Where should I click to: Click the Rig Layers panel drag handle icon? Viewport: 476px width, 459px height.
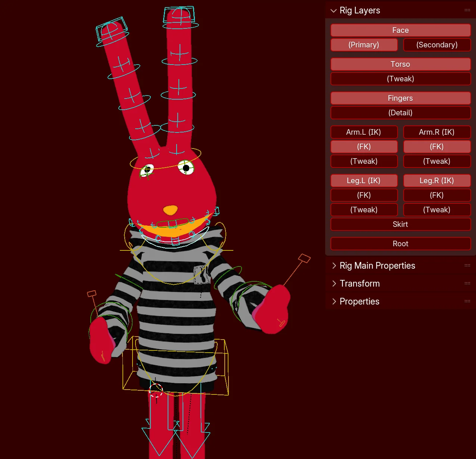pos(467,10)
